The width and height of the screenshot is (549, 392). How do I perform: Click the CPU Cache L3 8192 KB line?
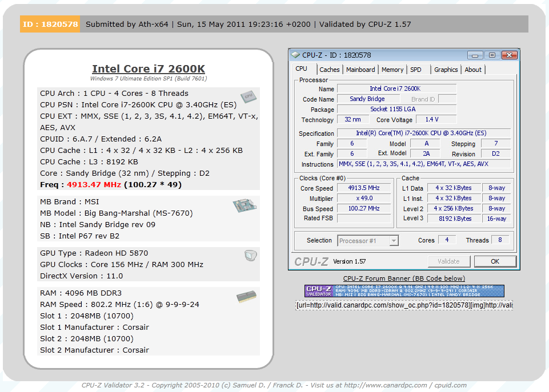coord(89,162)
